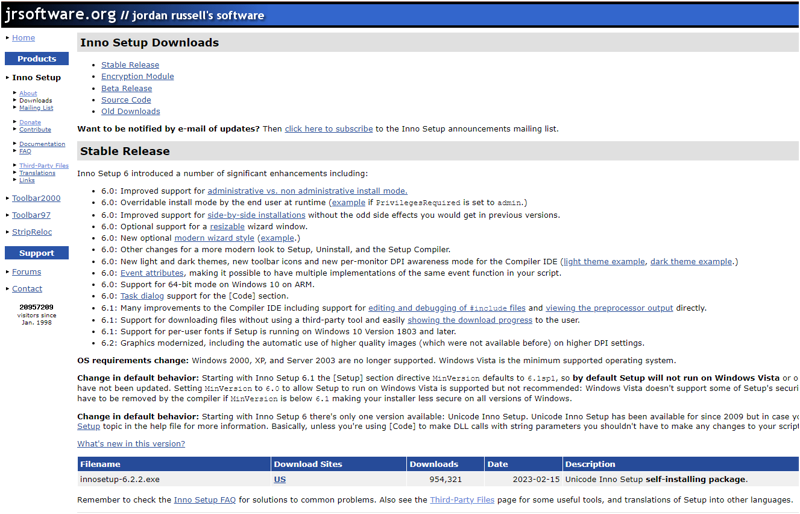Jump to Source Code section link
The height and width of the screenshot is (514, 800).
tap(126, 100)
